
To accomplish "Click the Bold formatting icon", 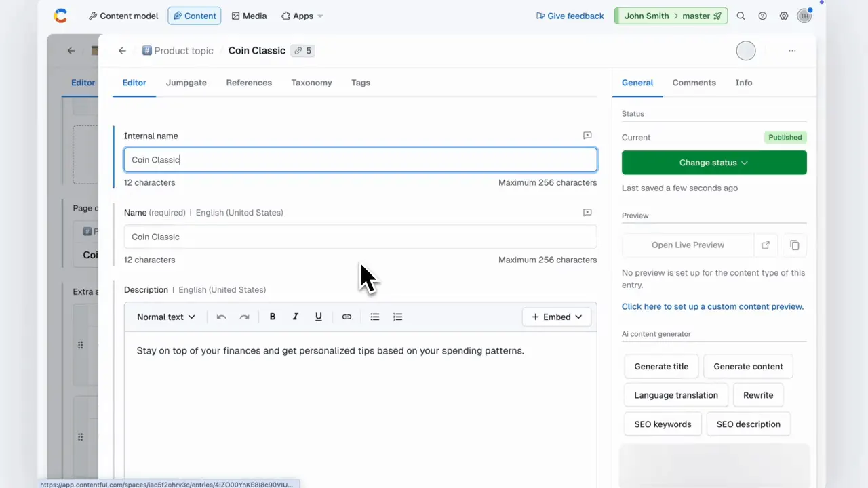I will (x=273, y=317).
